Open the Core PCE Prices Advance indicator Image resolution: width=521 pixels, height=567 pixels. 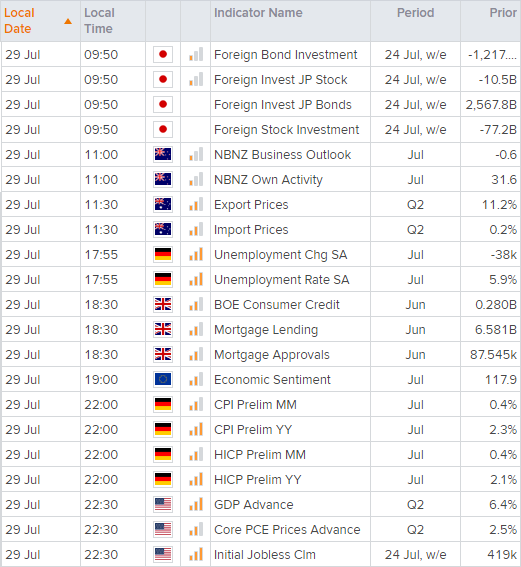tap(287, 529)
